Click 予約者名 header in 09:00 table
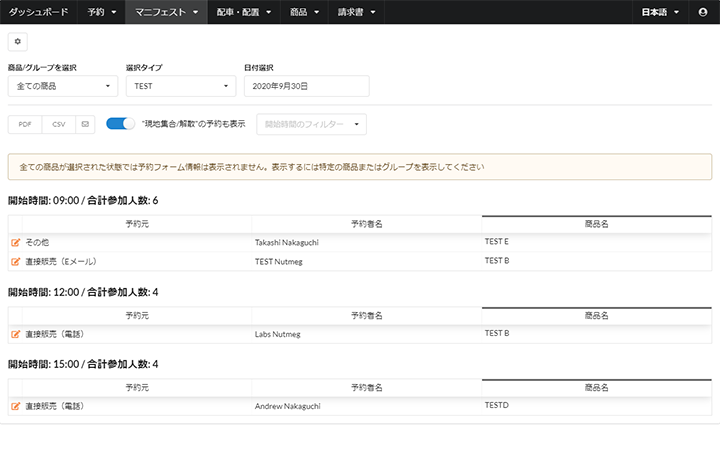Screen dimensions: 720x450 366,224
